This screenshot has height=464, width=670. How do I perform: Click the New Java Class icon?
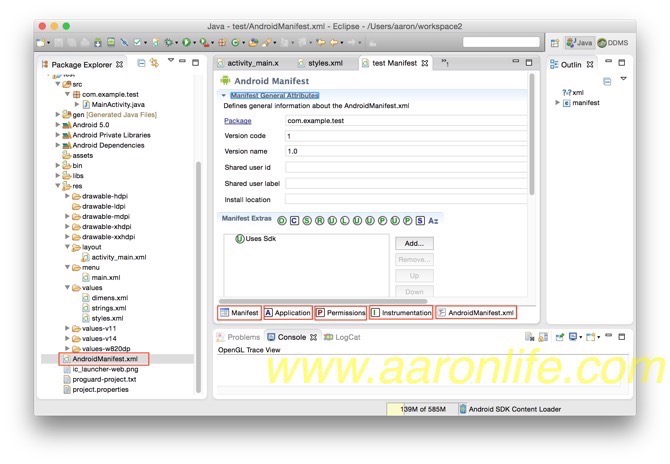235,42
